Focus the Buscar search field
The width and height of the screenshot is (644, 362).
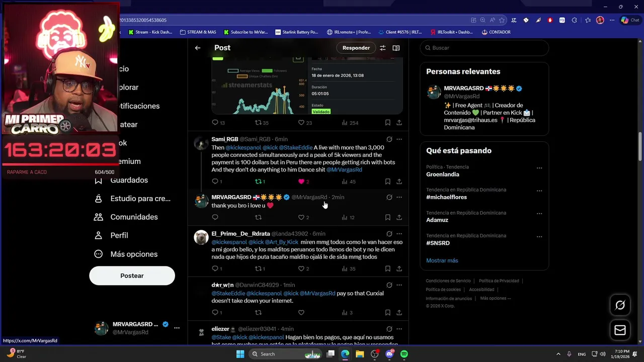click(484, 48)
